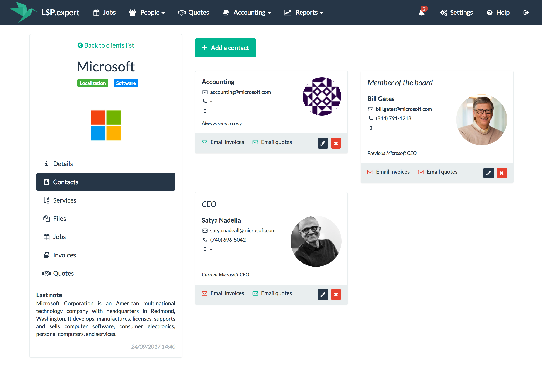The height and width of the screenshot is (392, 542).
Task: Click the blue Software tag
Action: tap(126, 83)
